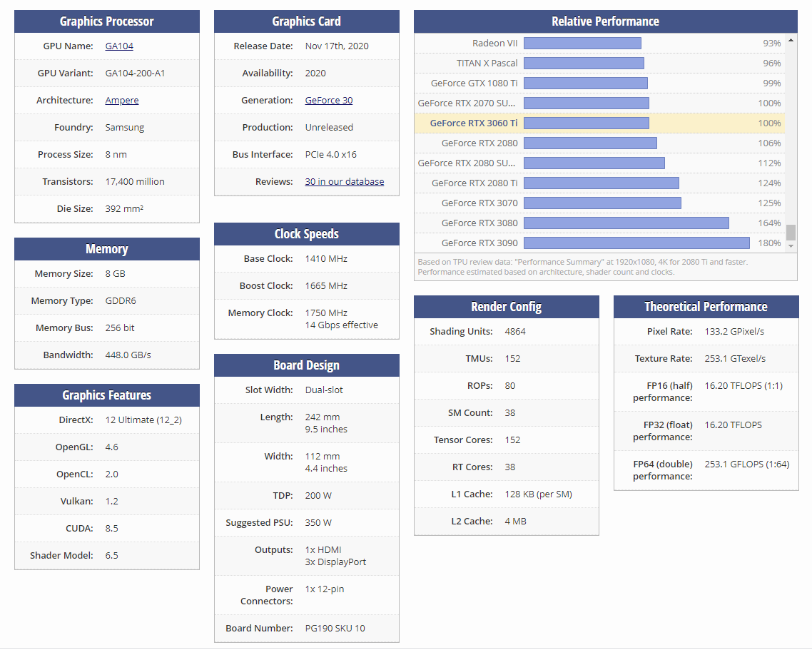This screenshot has width=812, height=650.
Task: Select the shading units value 4864
Action: tap(514, 332)
